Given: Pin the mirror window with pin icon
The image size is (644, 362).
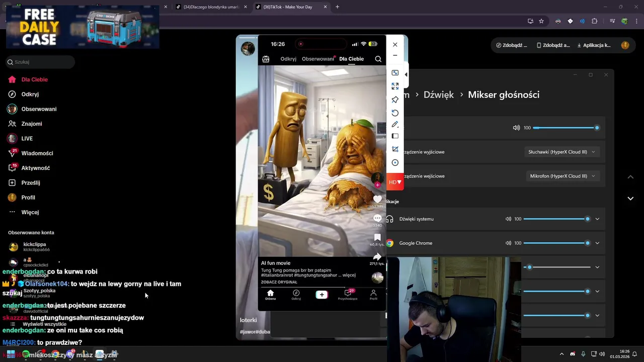Looking at the screenshot, I should pos(395,100).
